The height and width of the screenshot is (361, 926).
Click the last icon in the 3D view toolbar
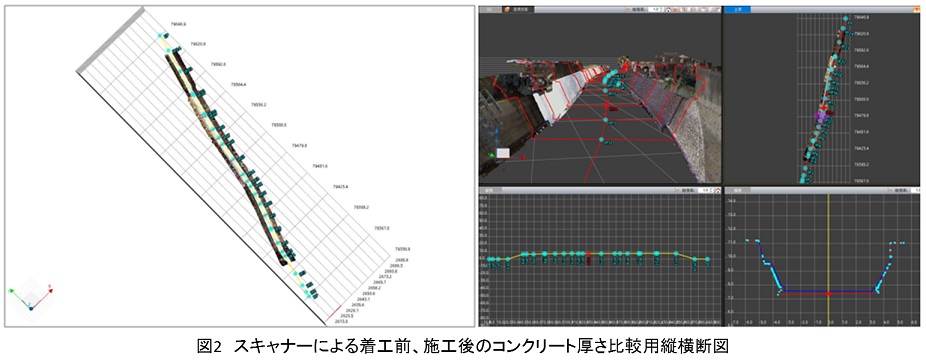point(718,9)
